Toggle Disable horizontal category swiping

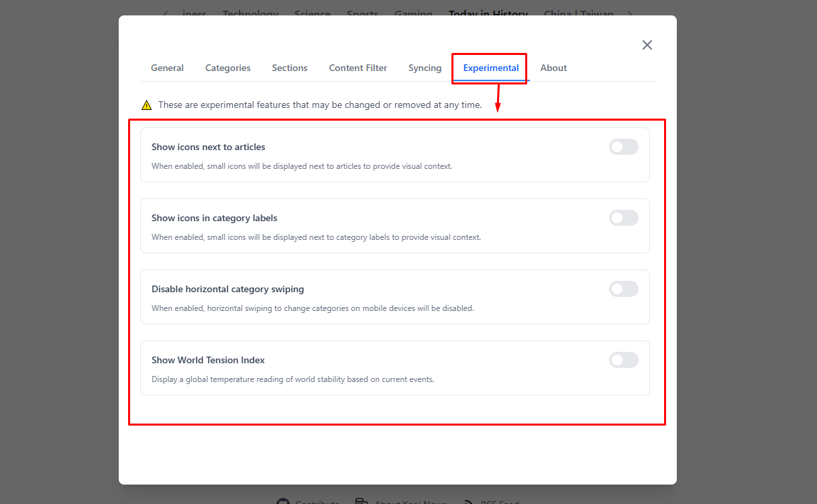(623, 289)
